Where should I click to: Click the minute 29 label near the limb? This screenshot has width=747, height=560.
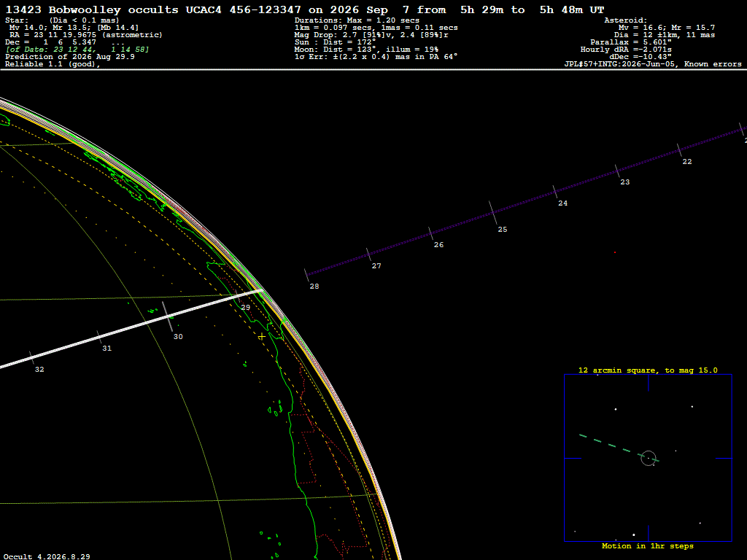point(245,307)
